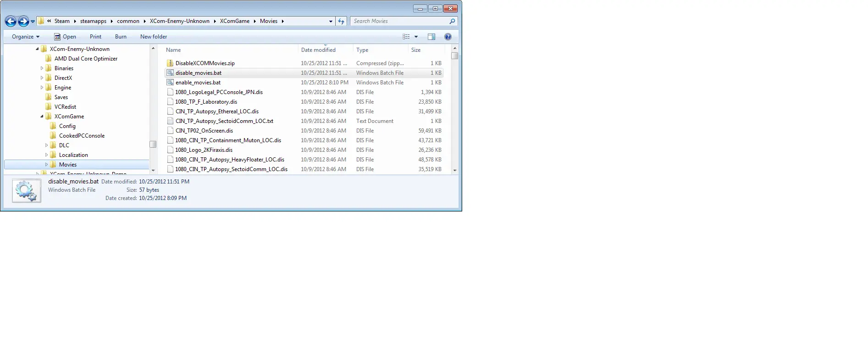Select the DisableXCOMMovies.zip file icon
Image resolution: width=868 pixels, height=350 pixels.
(x=170, y=63)
